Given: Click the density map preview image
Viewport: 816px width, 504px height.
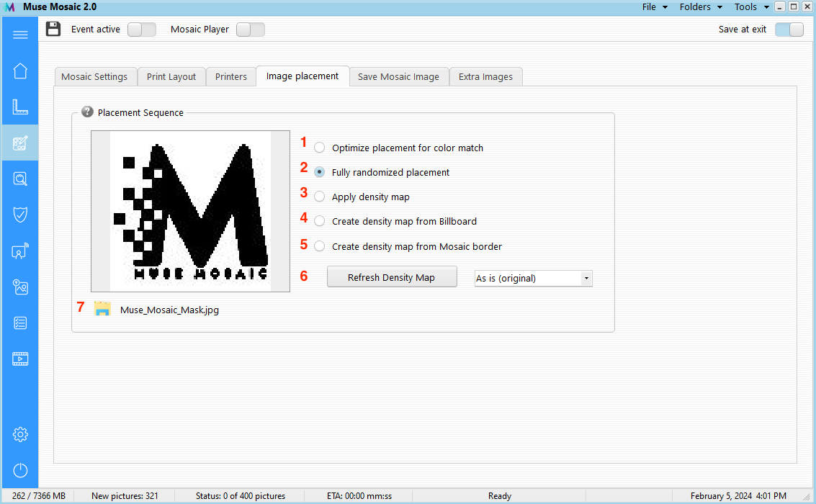Looking at the screenshot, I should tap(190, 211).
